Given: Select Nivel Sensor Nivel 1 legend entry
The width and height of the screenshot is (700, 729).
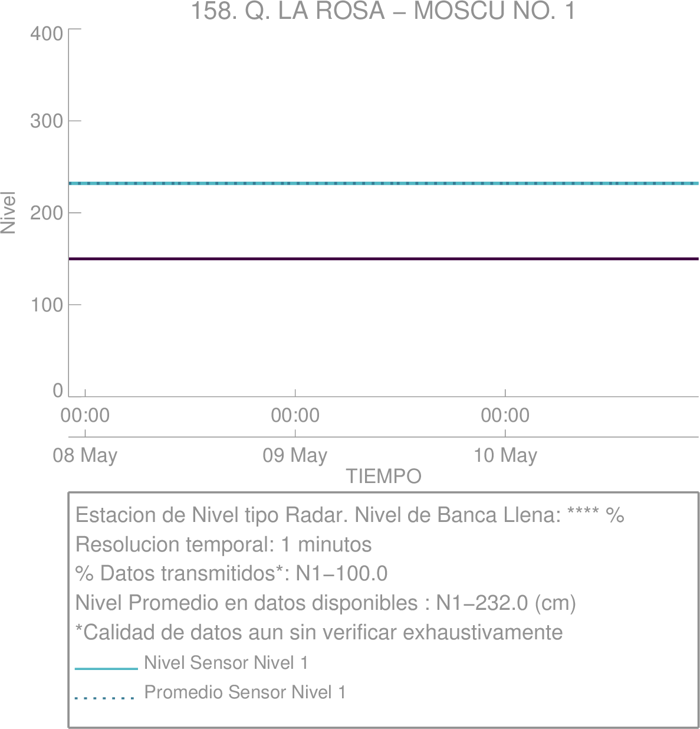Looking at the screenshot, I should pos(226,663).
